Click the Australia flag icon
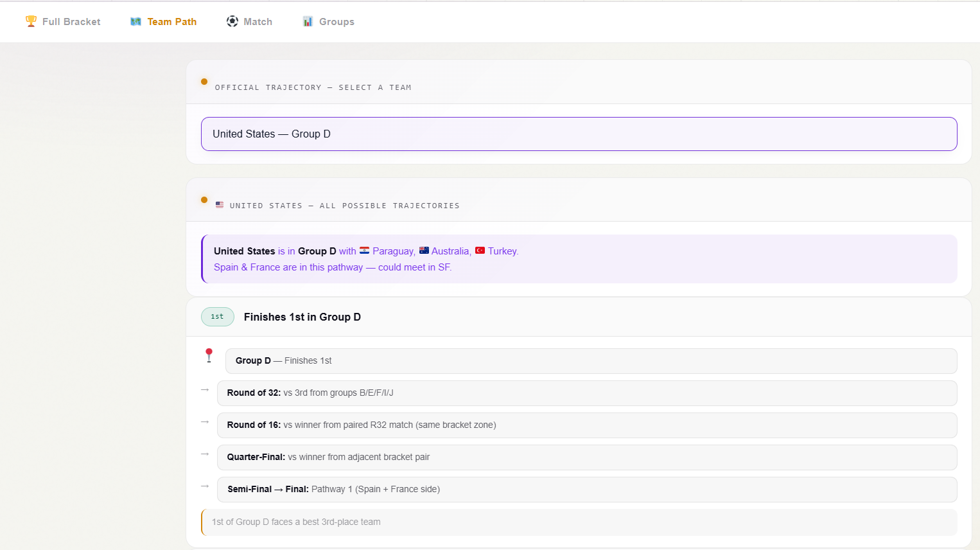This screenshot has height=550, width=980. click(x=424, y=251)
